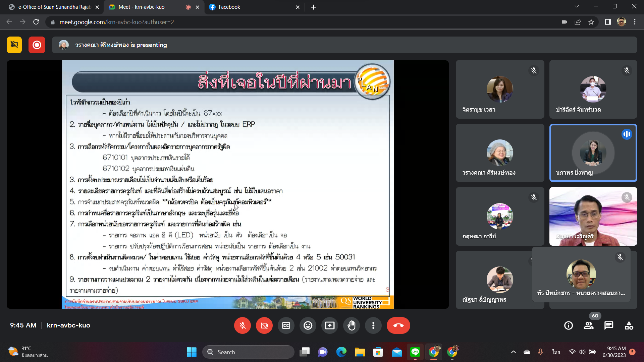Expand the browser tab search chevron
The width and height of the screenshot is (644, 362).
[577, 7]
